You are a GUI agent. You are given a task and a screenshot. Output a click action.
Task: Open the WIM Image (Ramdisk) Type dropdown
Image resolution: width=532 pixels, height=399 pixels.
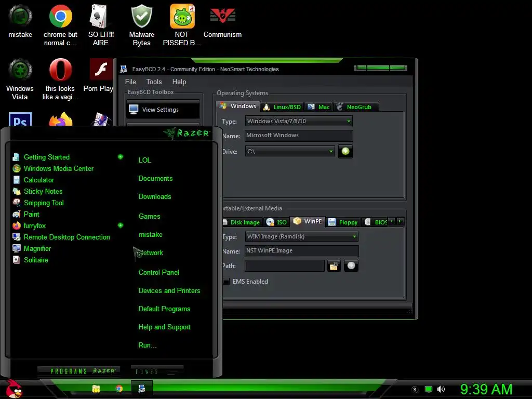[302, 236]
